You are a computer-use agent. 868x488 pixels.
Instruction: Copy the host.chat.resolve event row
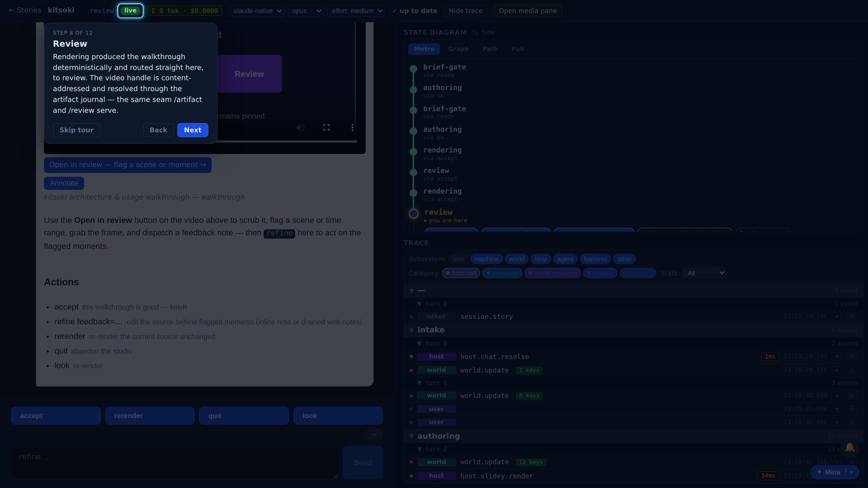click(851, 356)
